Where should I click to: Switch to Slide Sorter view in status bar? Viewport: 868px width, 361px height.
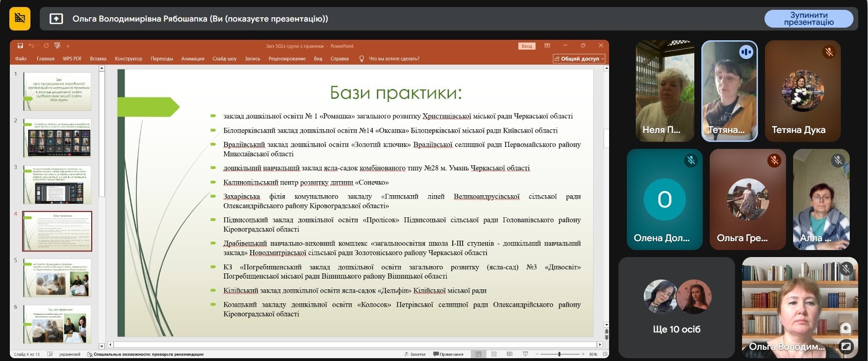click(494, 354)
